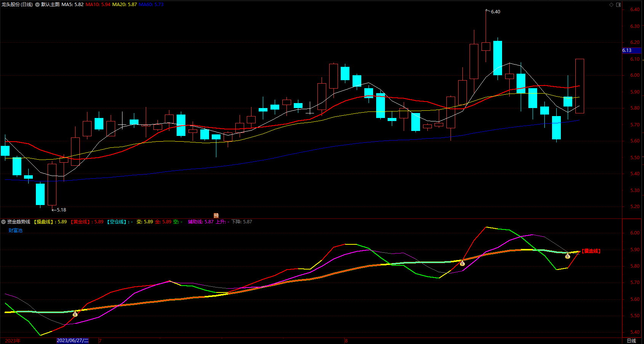Click the orange 预 marker on the divider
Screen dimensions: 644x344
pyautogui.click(x=216, y=215)
